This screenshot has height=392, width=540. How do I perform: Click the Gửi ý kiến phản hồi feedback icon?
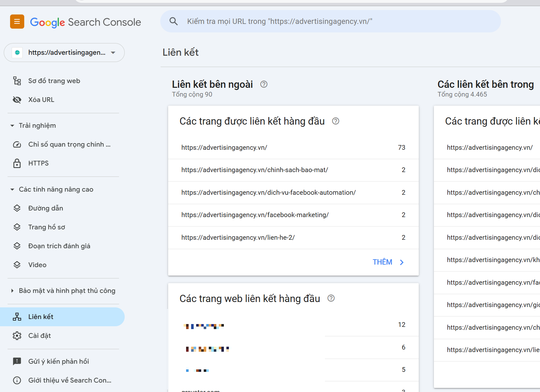click(x=17, y=361)
